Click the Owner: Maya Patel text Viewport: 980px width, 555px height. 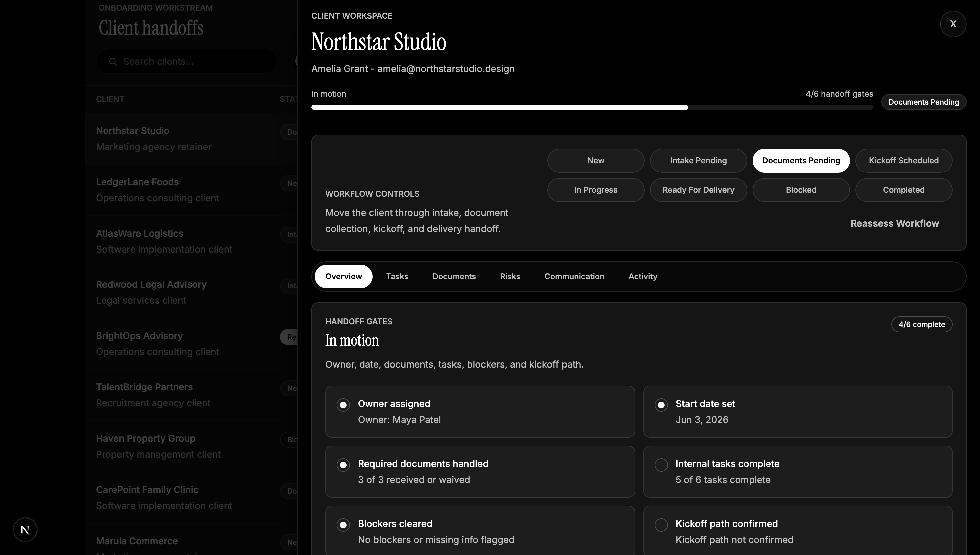point(399,420)
